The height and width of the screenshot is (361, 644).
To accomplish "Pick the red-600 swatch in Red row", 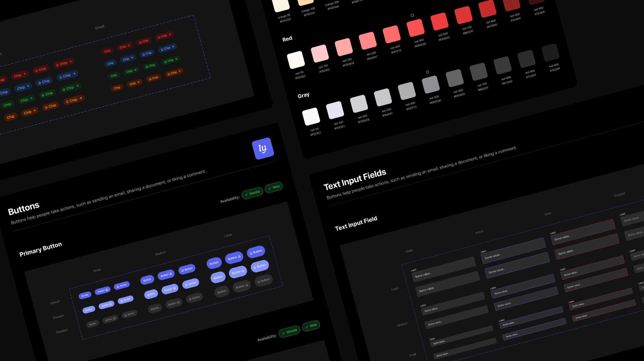I will (440, 21).
